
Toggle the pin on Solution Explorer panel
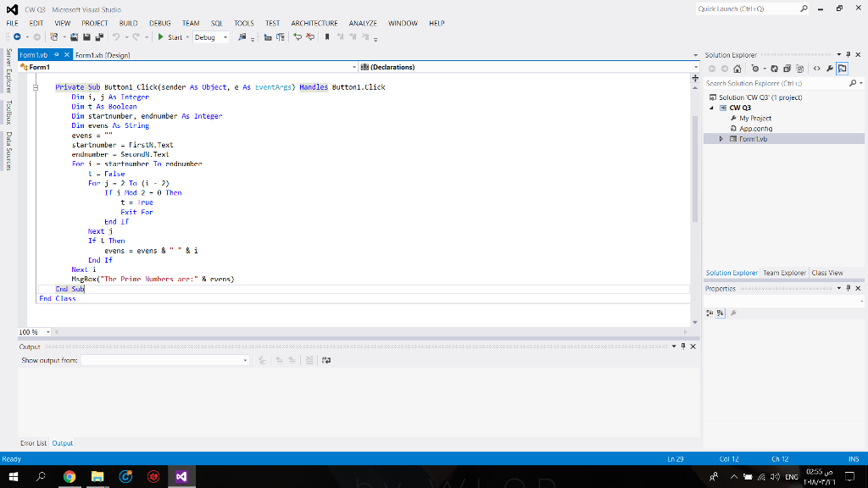coord(849,55)
